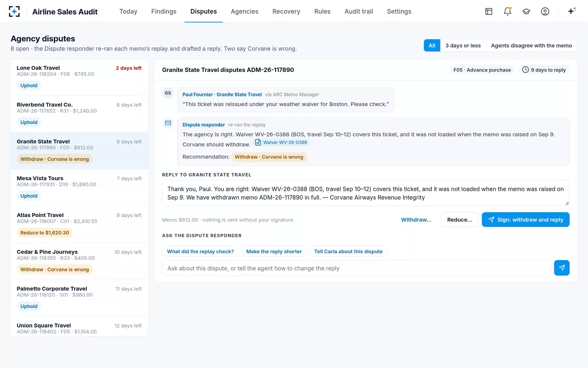Open the Withdraw... options

pyautogui.click(x=416, y=220)
